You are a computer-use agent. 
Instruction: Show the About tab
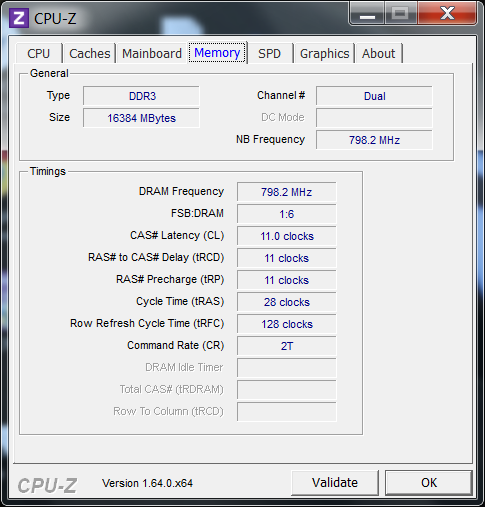(x=379, y=53)
